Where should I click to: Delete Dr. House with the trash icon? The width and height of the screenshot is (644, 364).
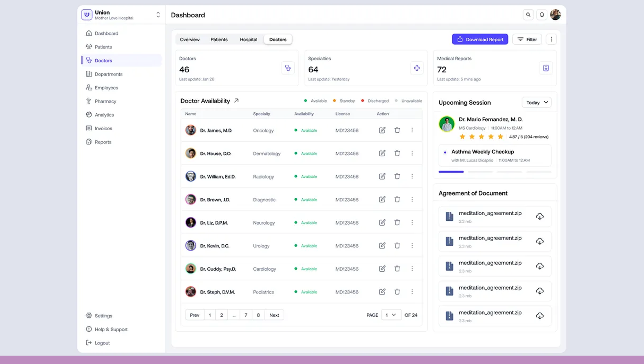397,153
